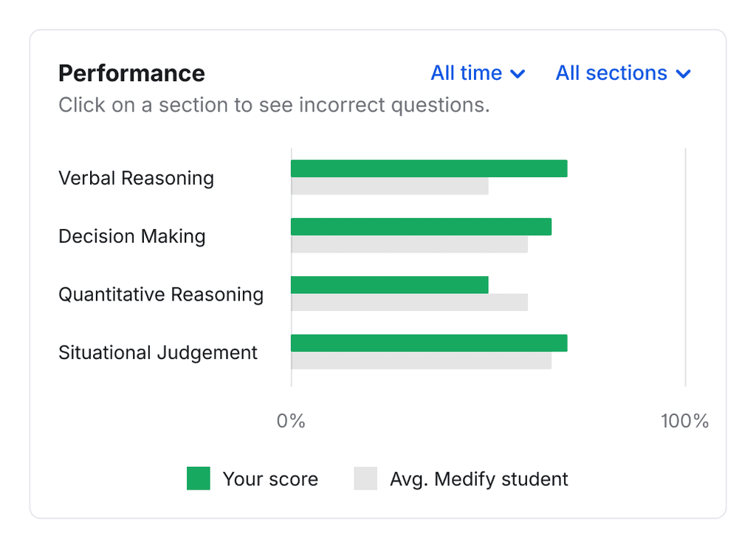
Task: Open the All sections dropdown
Action: [622, 73]
